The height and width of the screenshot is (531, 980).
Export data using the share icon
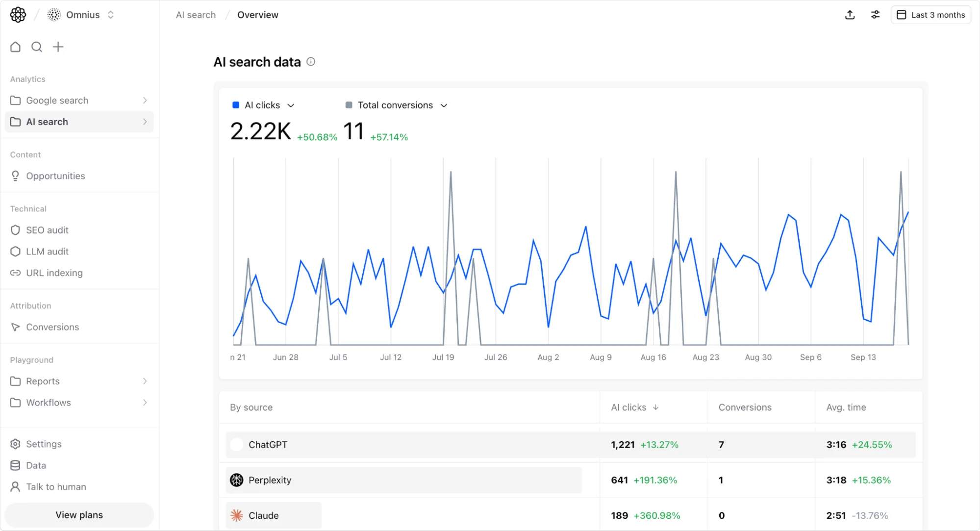click(850, 15)
